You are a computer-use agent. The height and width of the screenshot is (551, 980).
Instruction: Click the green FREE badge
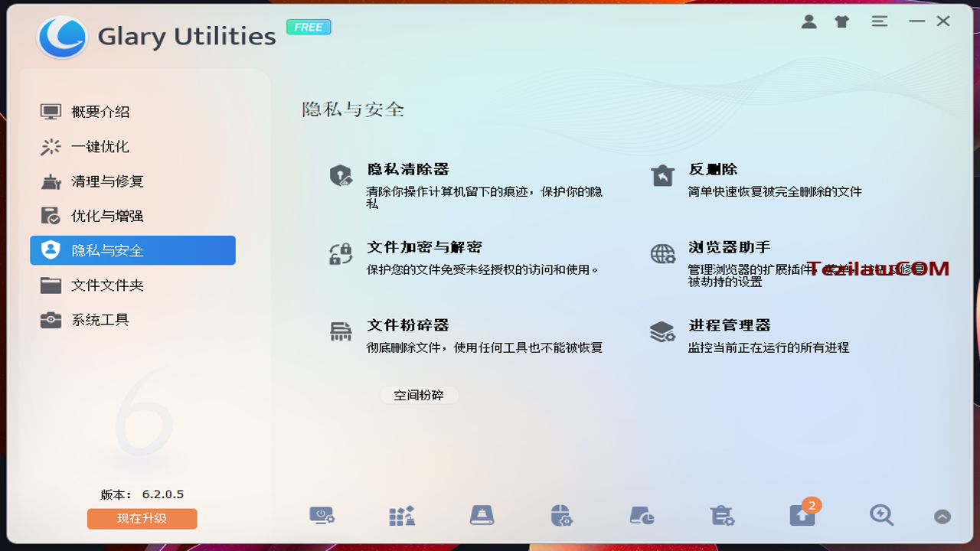tap(309, 27)
